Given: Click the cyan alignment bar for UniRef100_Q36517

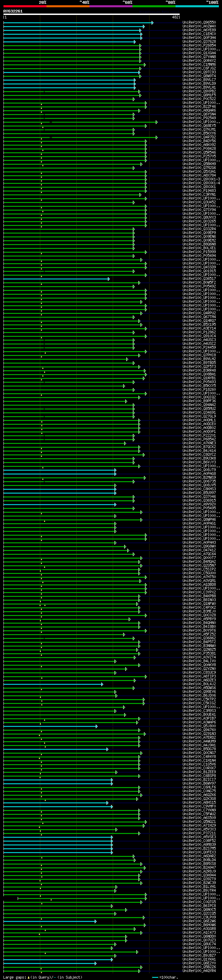Looking at the screenshot, I should [x=56, y=278].
